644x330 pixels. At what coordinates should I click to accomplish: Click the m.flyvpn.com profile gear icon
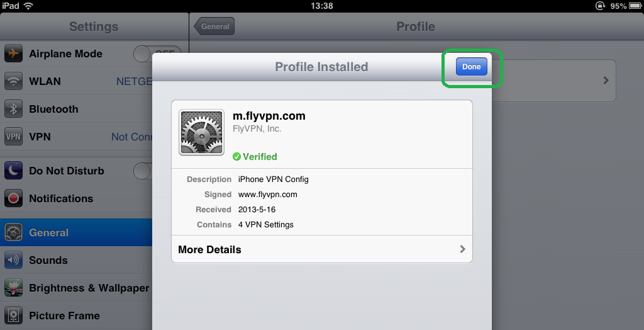point(201,132)
